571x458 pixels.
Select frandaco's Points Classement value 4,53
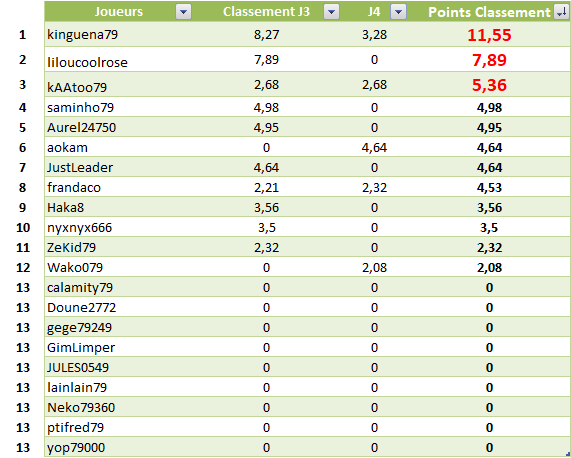(489, 187)
